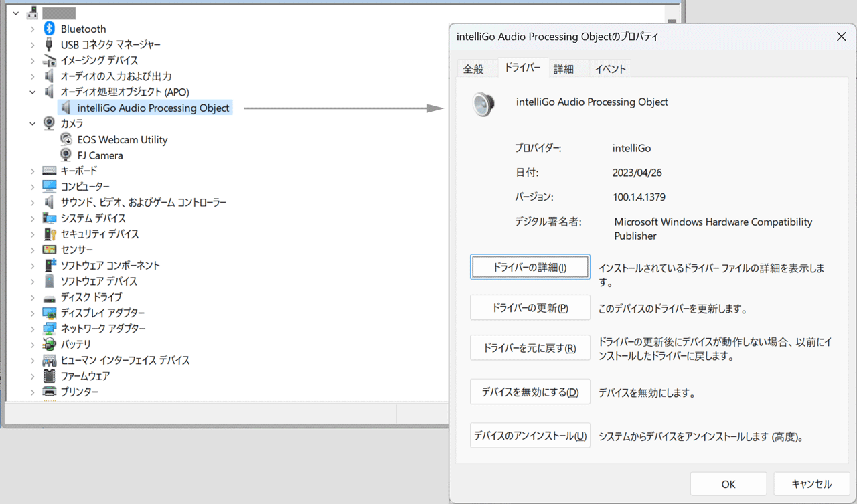Expand the キーボード node
The image size is (857, 504).
click(x=32, y=171)
